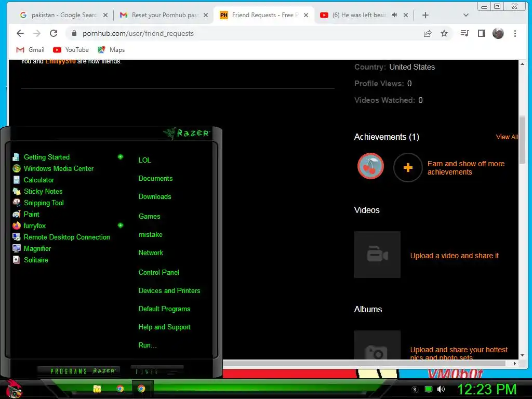The image size is (532, 399).
Task: Open Sticky Notes
Action: [37, 191]
